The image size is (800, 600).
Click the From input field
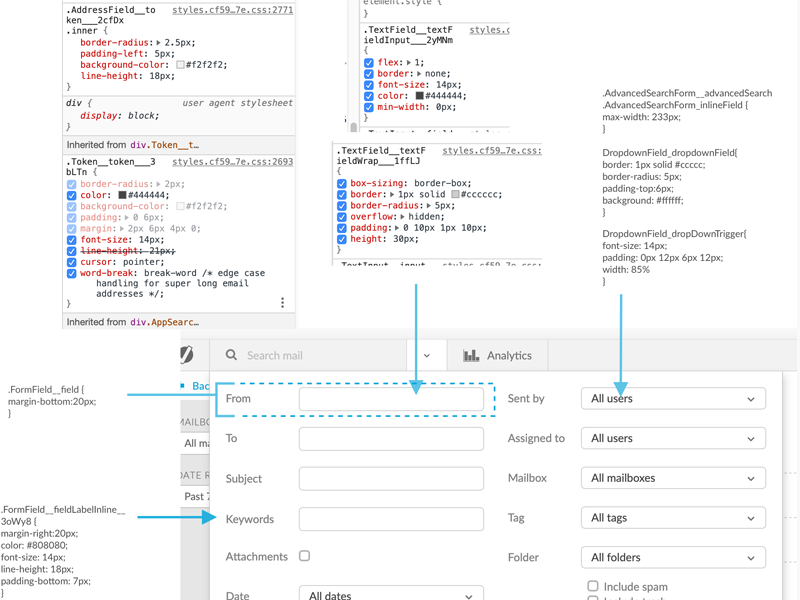[391, 398]
